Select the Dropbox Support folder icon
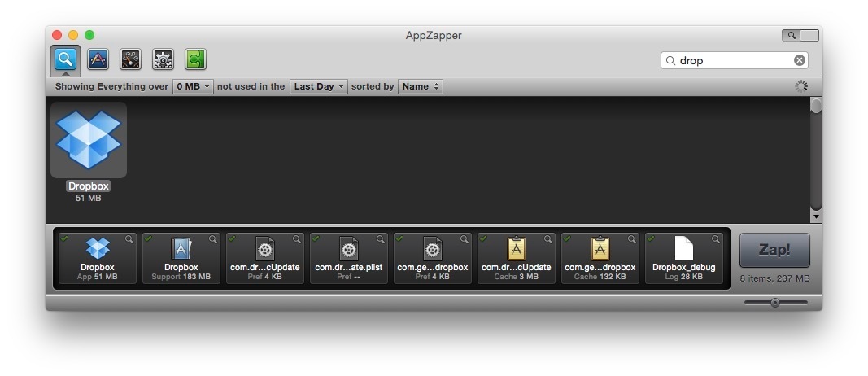The image size is (868, 376). 181,249
